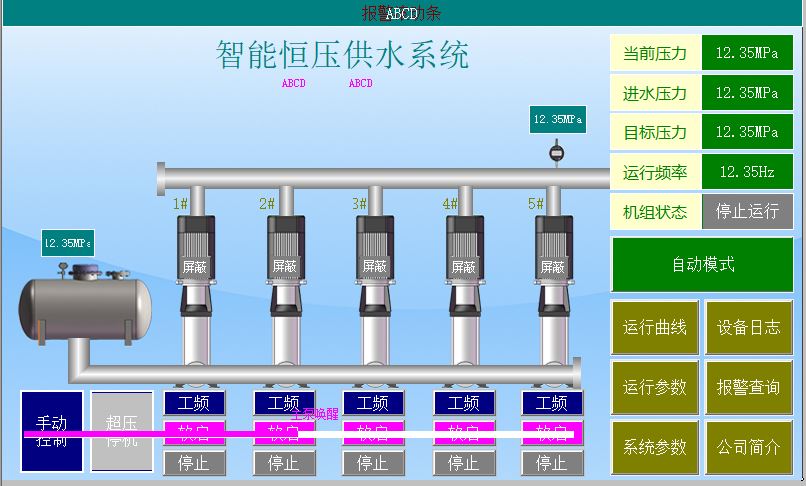Toggle the 自动模式 auto mode button
Image resolution: width=806 pixels, height=486 pixels.
click(702, 265)
